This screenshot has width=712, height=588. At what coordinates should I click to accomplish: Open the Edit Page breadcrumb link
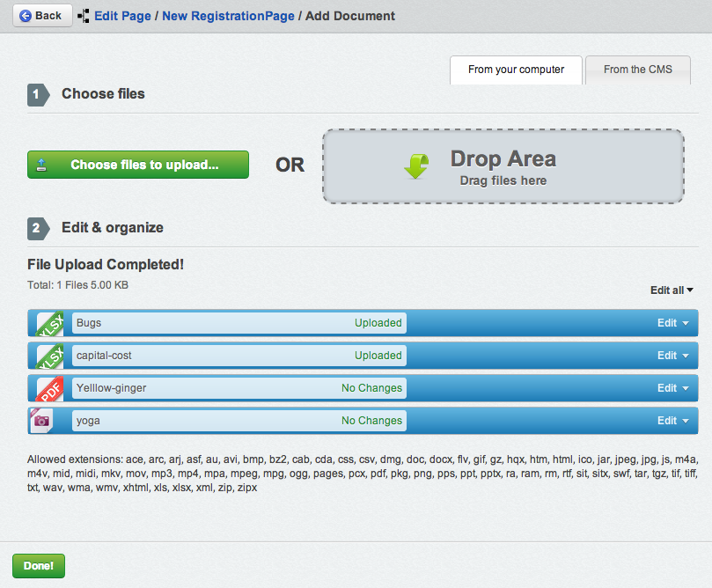122,16
